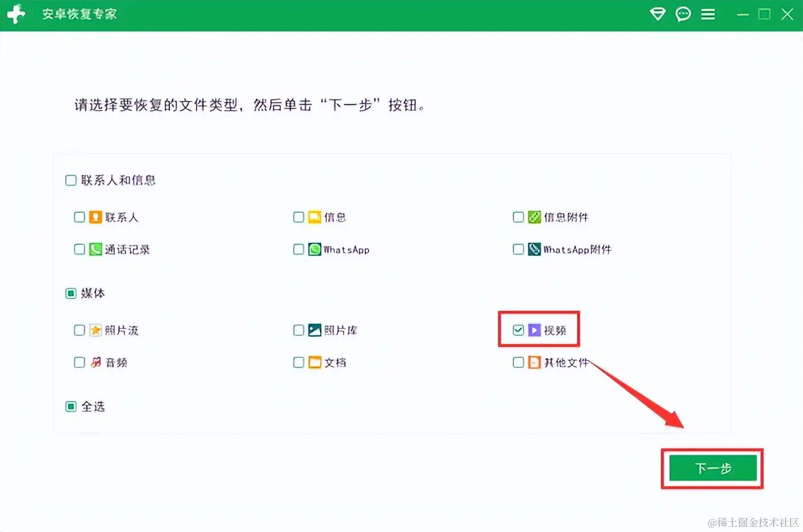The width and height of the screenshot is (803, 532).
Task: Check the 联系人 checkbox
Action: [79, 217]
